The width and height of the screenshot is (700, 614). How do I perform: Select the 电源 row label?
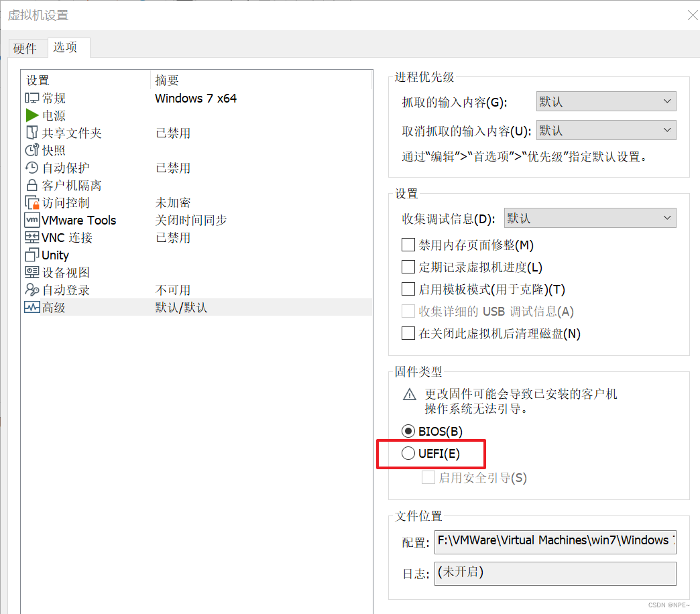click(54, 115)
